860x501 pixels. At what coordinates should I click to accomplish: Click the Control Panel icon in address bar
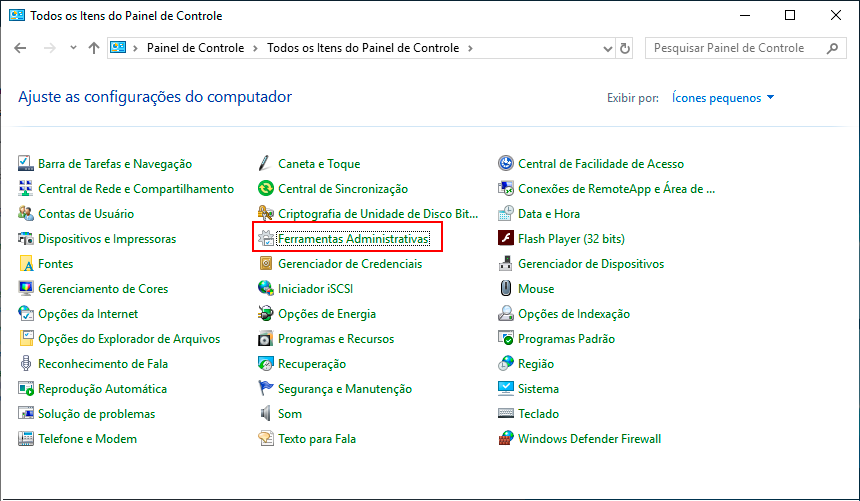(118, 48)
